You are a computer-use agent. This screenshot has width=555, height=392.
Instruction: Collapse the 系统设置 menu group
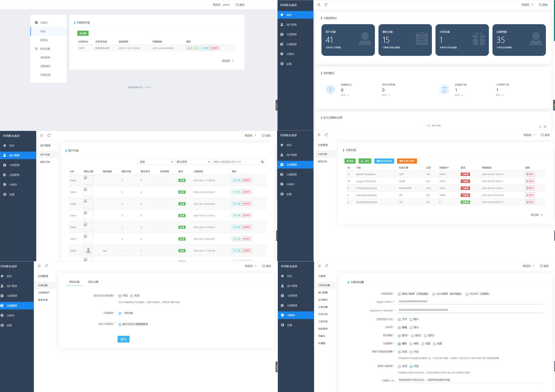coord(45,49)
